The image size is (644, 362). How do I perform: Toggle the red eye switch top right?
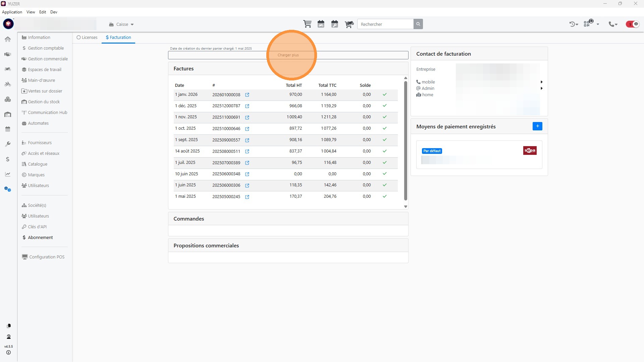633,24
